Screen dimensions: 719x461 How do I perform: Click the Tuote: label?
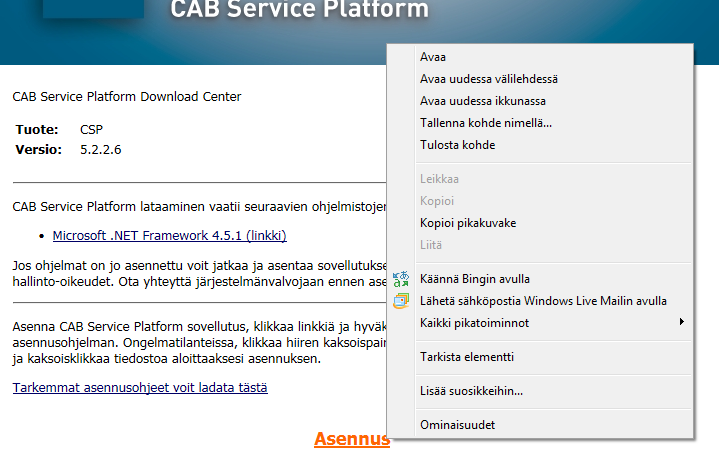click(x=37, y=130)
